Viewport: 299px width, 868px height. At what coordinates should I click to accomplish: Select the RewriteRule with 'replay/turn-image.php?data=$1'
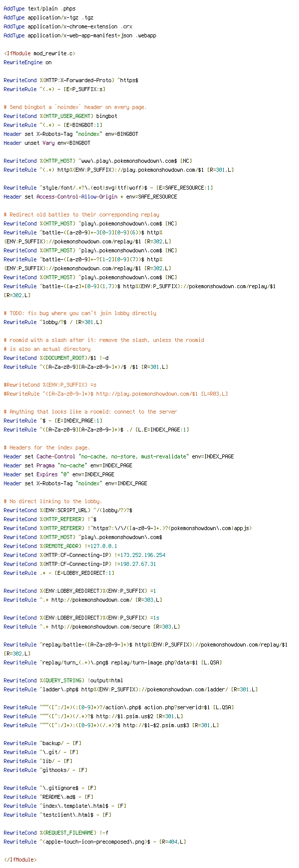pyautogui.click(x=113, y=663)
